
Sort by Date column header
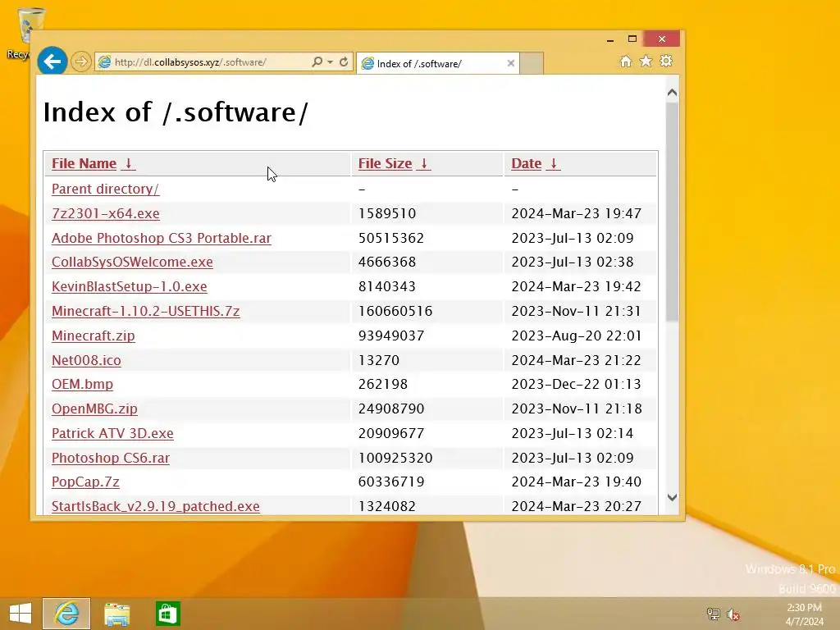526,163
